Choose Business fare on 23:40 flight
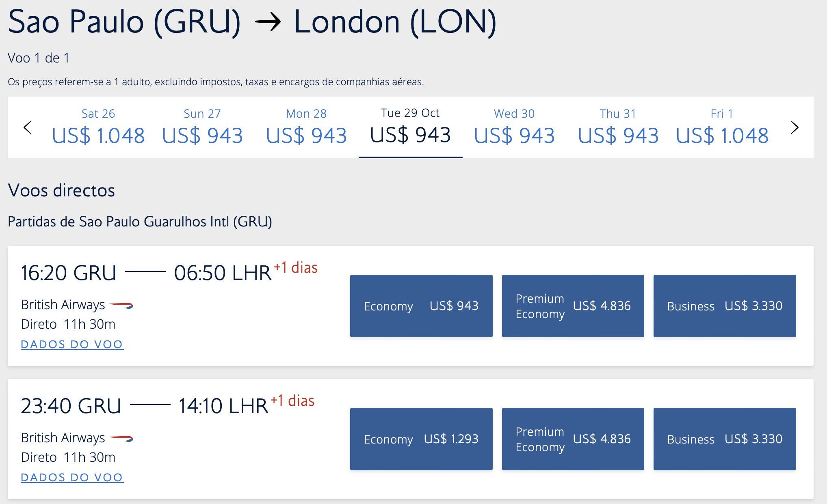This screenshot has width=827, height=504. [725, 439]
